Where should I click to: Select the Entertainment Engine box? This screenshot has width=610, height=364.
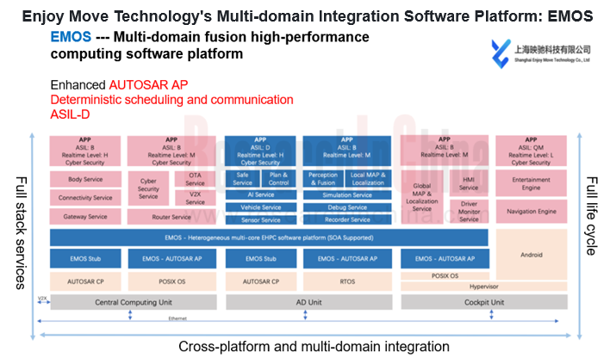click(531, 183)
